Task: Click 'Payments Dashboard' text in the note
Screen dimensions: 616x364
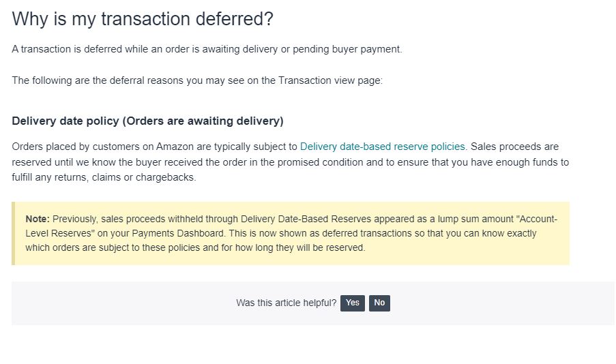Action: pos(178,233)
